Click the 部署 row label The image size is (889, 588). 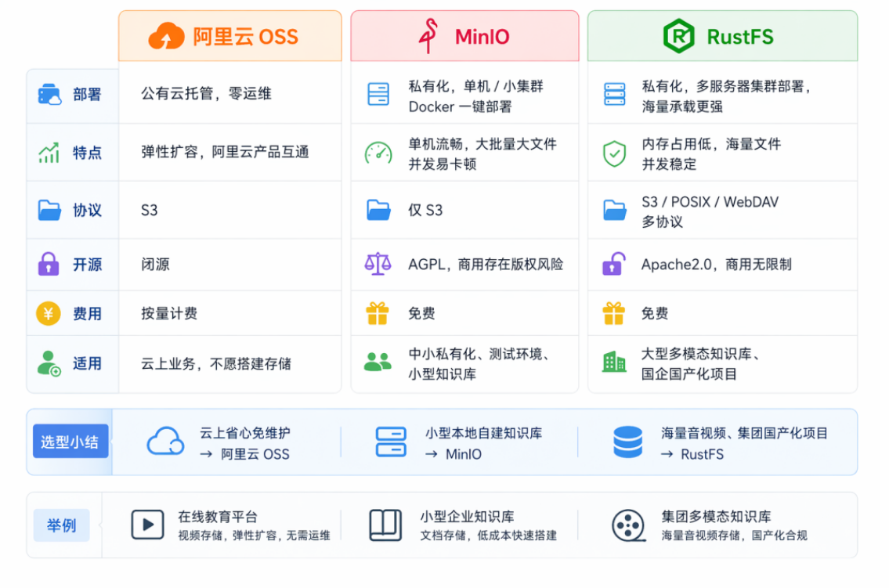click(87, 94)
